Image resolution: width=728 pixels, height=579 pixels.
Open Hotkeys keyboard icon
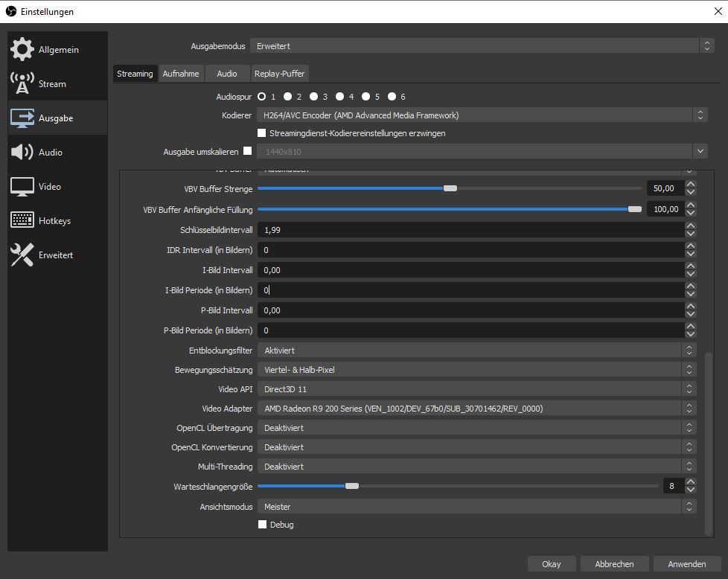22,221
